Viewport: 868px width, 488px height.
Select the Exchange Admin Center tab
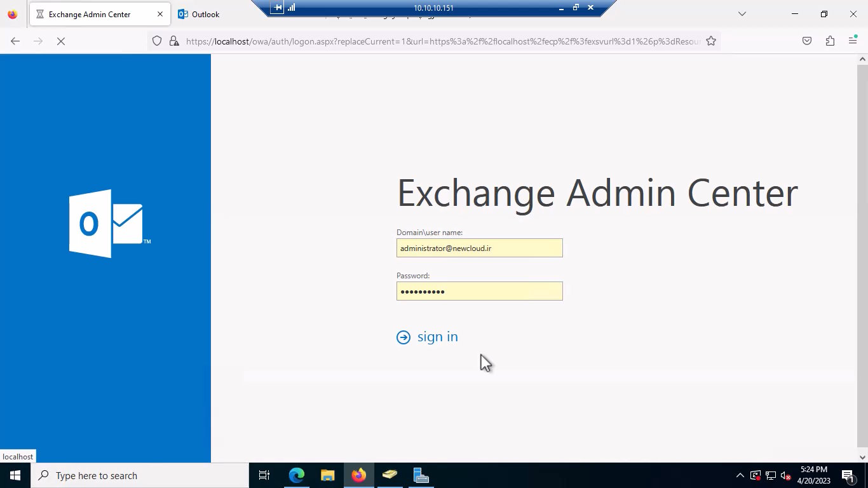click(100, 14)
